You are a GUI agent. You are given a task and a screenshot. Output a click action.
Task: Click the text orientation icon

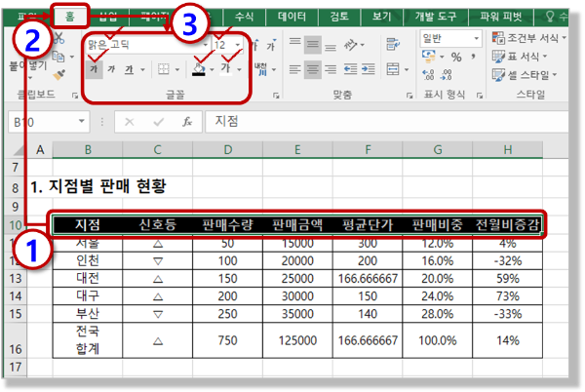(x=350, y=46)
